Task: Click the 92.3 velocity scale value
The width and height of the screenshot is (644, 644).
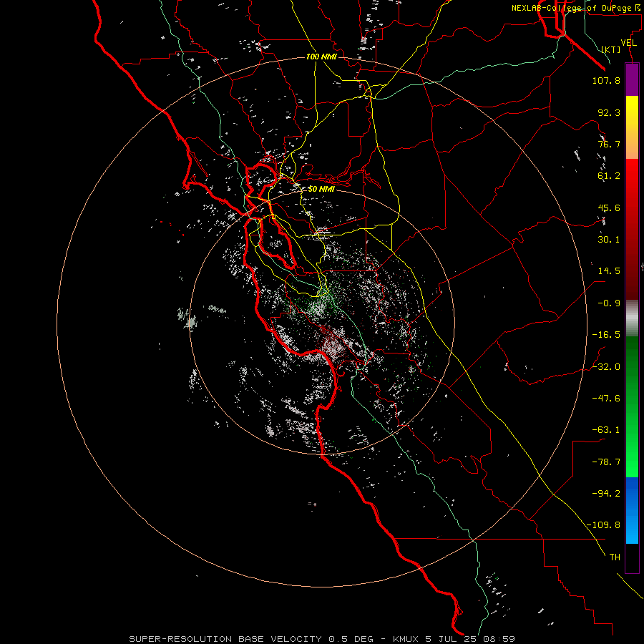Action: coord(609,112)
